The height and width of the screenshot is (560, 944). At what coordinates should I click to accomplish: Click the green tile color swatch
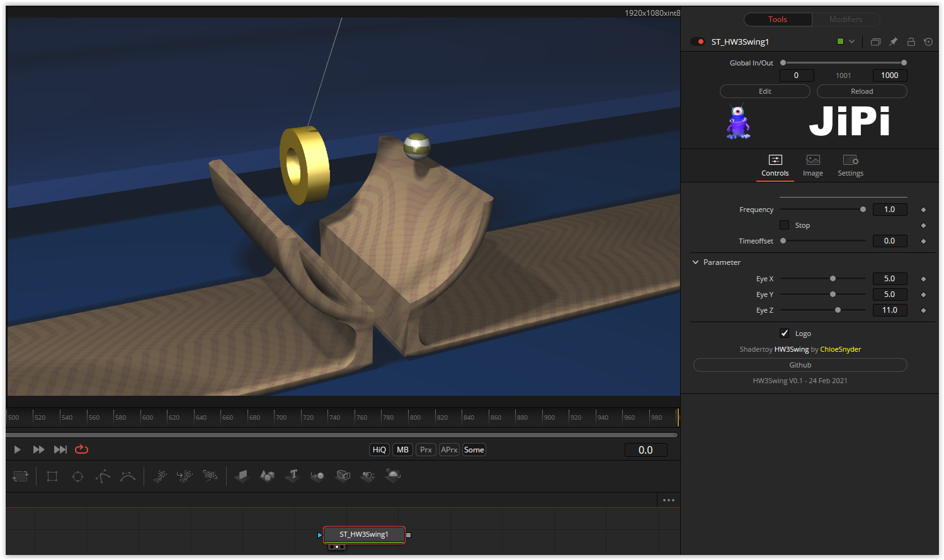(840, 42)
